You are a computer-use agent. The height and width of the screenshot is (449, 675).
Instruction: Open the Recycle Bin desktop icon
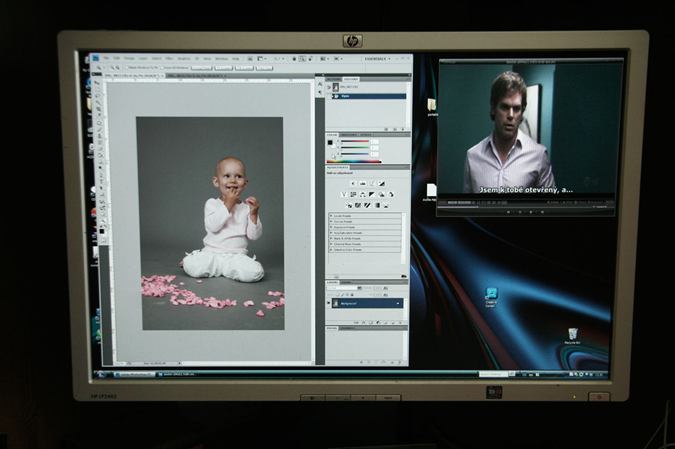coord(572,334)
